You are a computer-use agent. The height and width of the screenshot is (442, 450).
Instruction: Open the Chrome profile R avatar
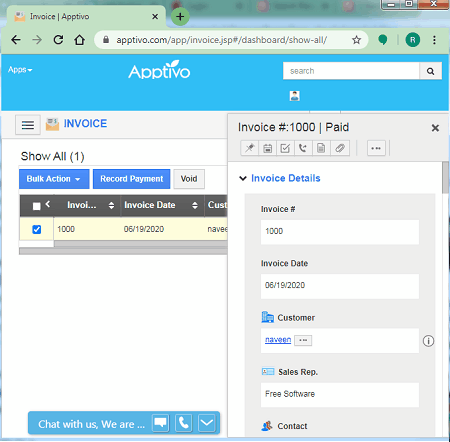click(x=413, y=40)
